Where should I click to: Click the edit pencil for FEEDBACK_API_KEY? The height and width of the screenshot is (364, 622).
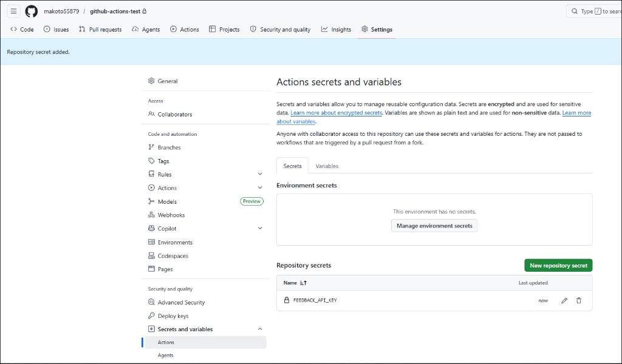tap(564, 301)
